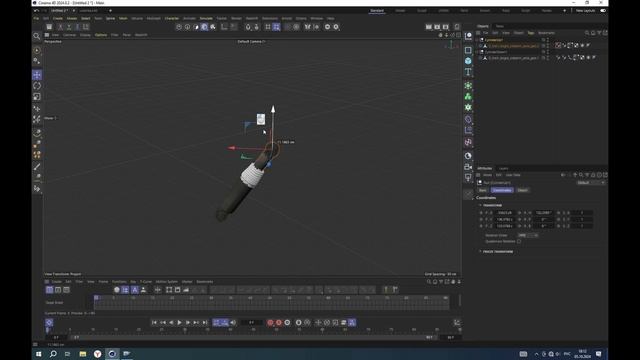Screen dimensions: 640x360
Task: Click the active blue sphere mode icon in top toolbar
Action: 204,27
